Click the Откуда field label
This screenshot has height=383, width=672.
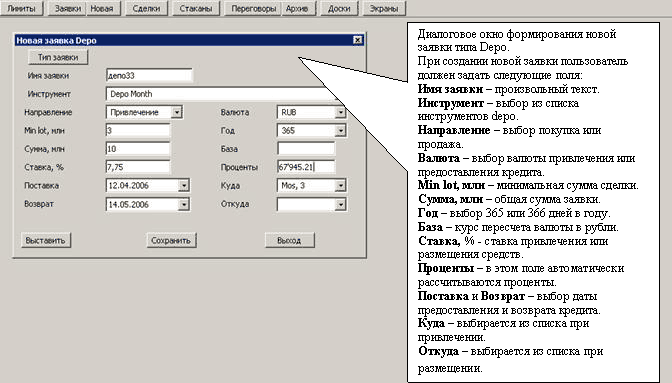(235, 204)
